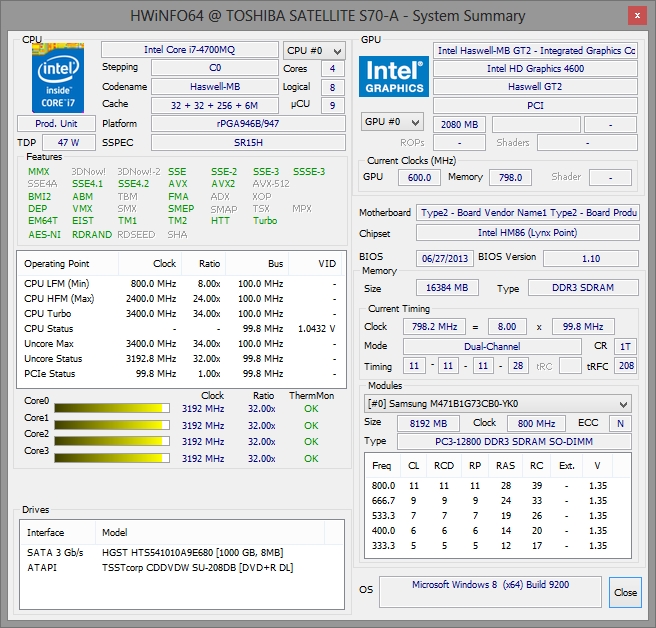Click the Intel Core i7 logo

[58, 78]
